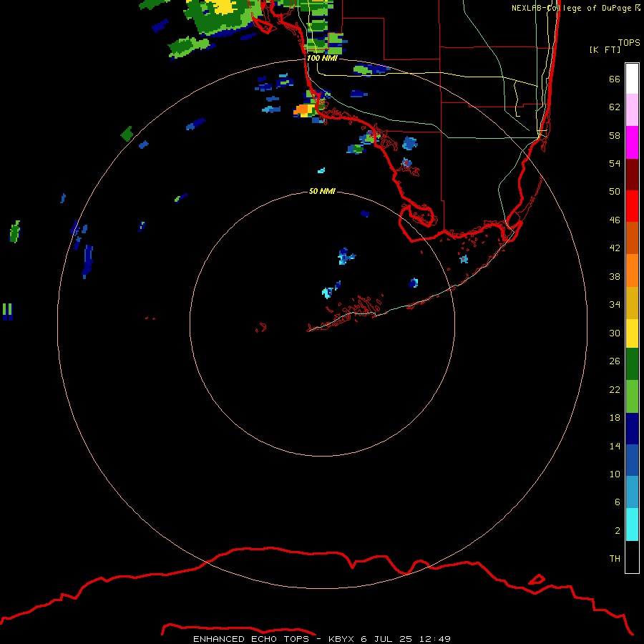The width and height of the screenshot is (644, 644).
Task: Click the TH legend label
Action: (615, 558)
